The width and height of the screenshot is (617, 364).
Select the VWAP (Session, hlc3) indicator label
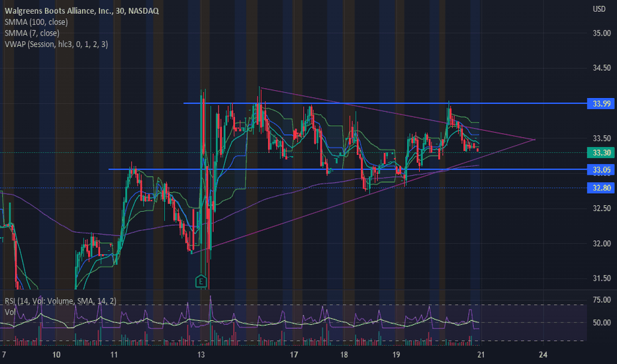(x=56, y=44)
